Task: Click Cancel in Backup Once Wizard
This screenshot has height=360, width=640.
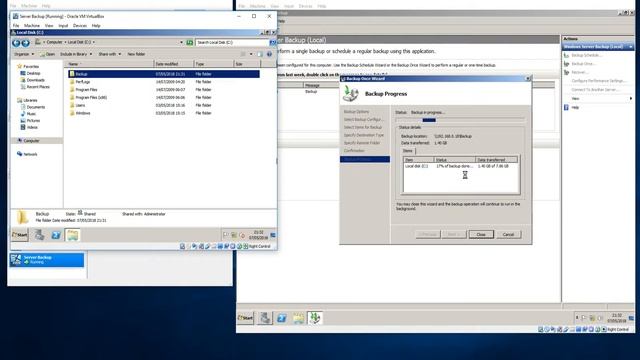Action: point(508,234)
